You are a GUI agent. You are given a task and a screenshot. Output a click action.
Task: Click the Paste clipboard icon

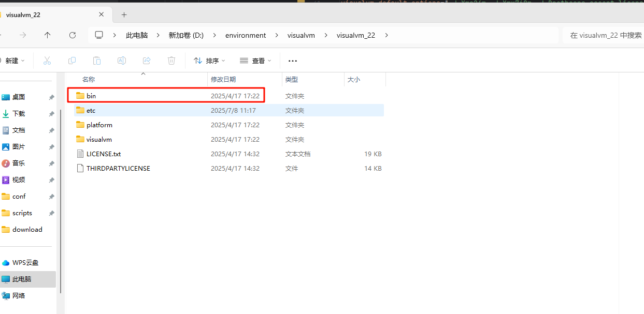[x=97, y=61]
